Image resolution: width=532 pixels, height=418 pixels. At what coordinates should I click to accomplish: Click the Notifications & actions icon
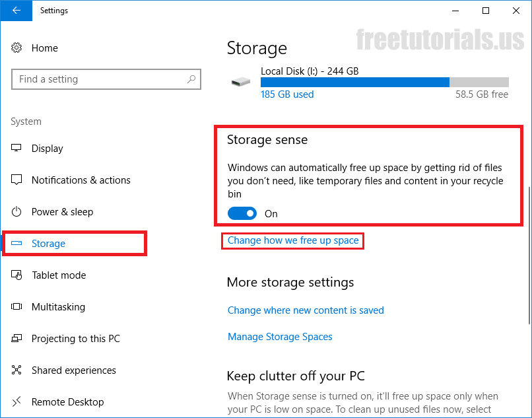point(17,180)
